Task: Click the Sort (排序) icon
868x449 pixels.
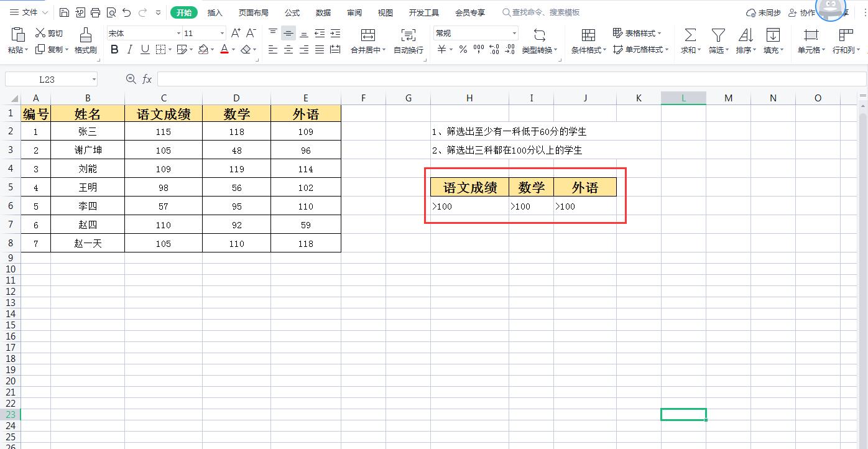Action: pos(746,35)
